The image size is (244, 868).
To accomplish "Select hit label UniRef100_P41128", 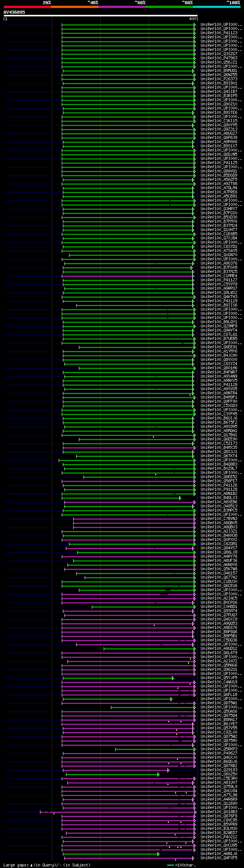I will pyautogui.click(x=219, y=385).
